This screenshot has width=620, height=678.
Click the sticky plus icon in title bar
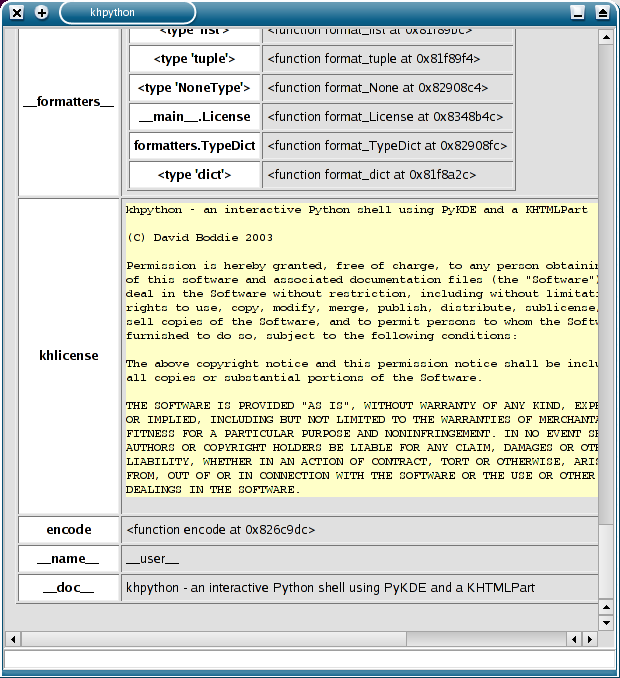41,13
